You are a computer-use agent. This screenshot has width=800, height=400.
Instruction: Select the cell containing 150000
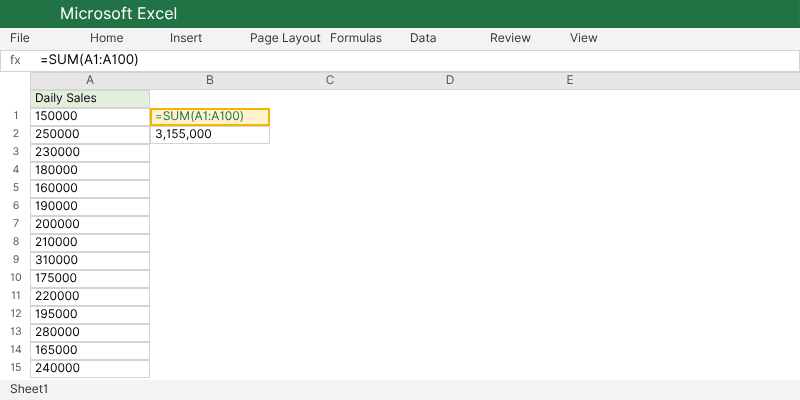(x=90, y=117)
